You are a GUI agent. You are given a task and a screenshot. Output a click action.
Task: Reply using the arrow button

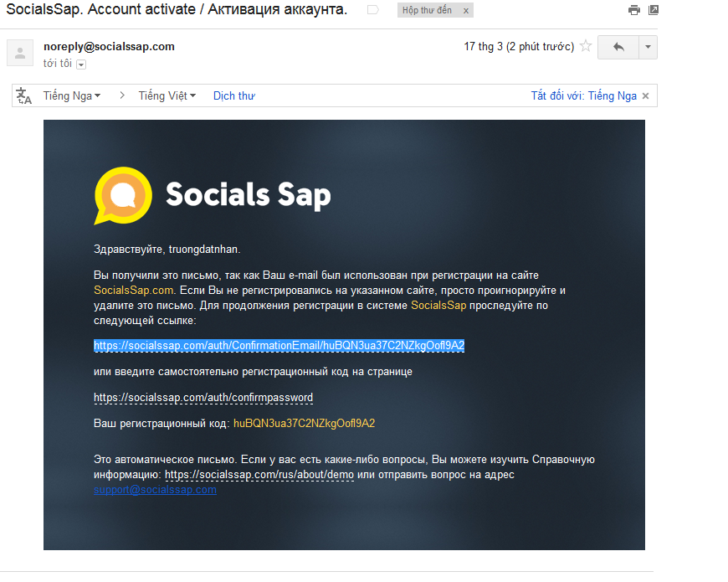618,47
